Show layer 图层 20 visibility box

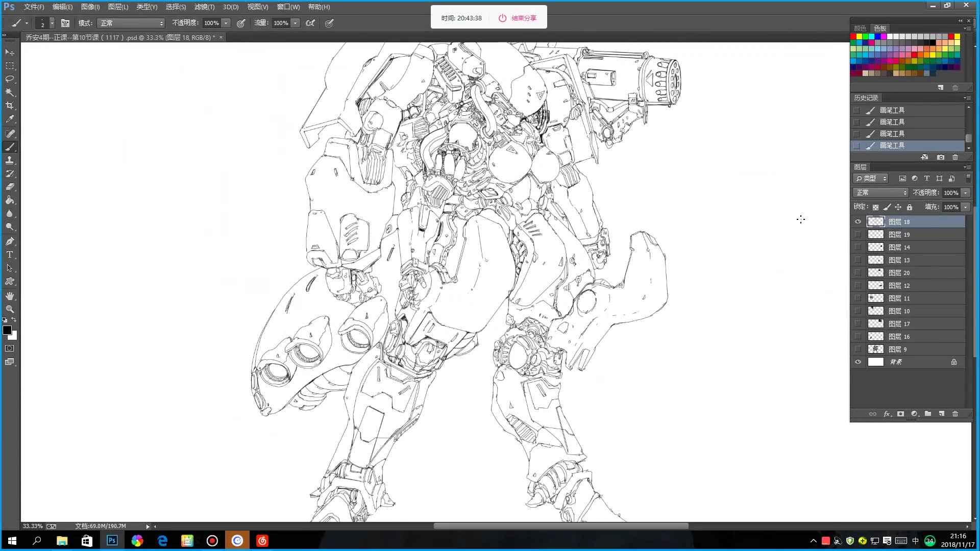pyautogui.click(x=858, y=272)
